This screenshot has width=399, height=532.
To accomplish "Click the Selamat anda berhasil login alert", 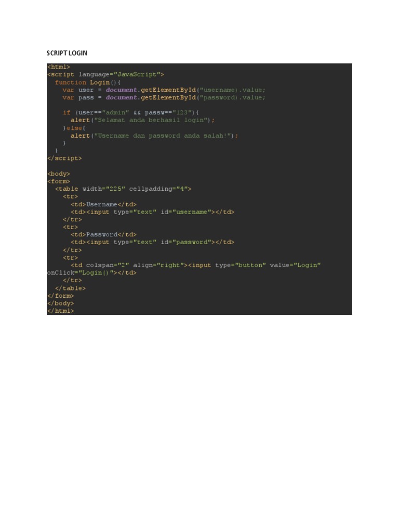I will point(142,120).
